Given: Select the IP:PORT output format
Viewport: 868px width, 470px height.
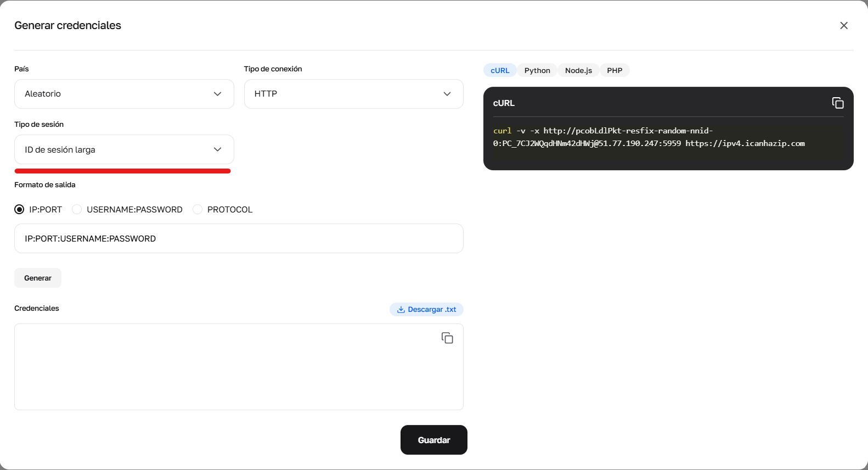Looking at the screenshot, I should 20,210.
